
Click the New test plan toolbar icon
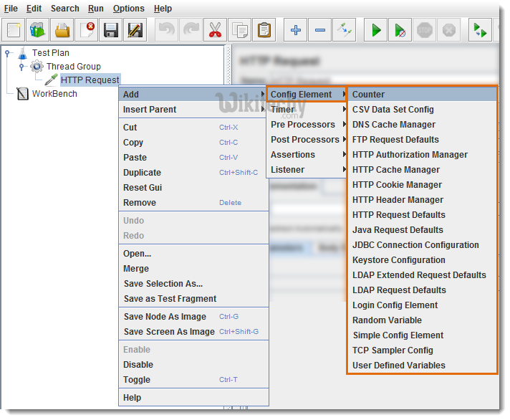click(x=14, y=30)
